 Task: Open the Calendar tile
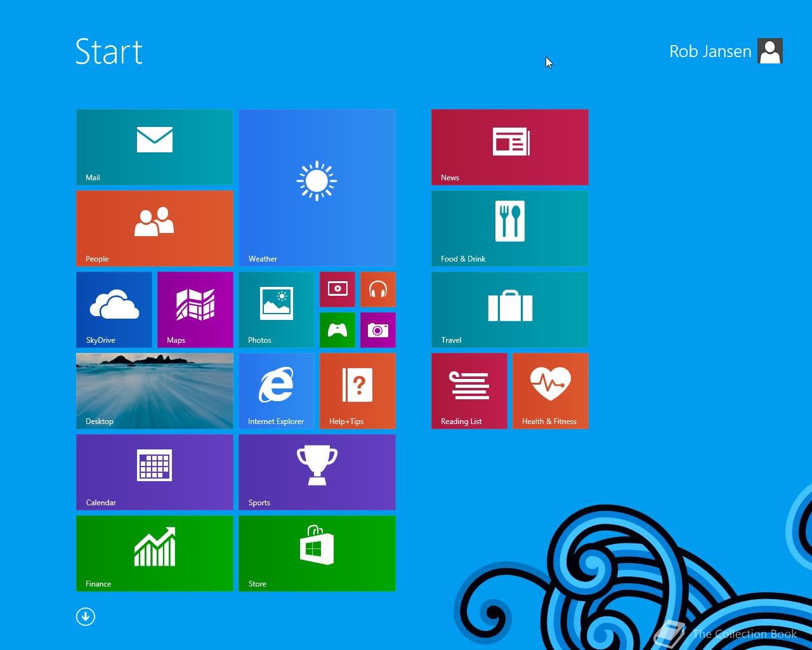155,472
